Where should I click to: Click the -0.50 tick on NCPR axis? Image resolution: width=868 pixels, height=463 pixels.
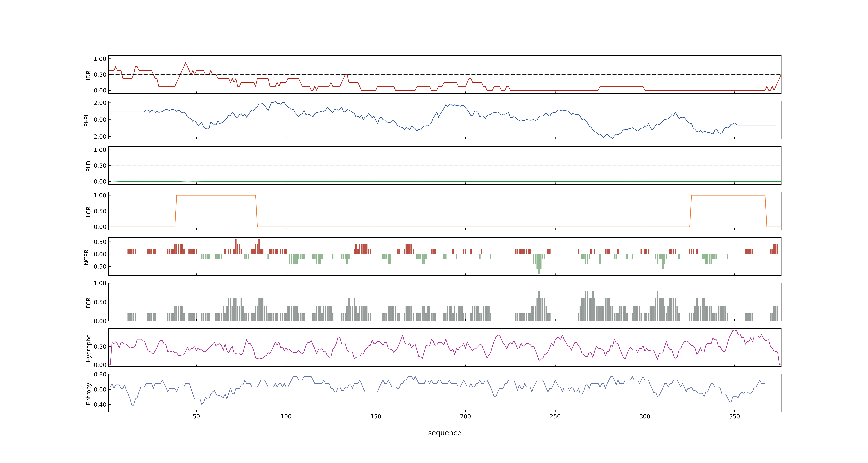[99, 267]
